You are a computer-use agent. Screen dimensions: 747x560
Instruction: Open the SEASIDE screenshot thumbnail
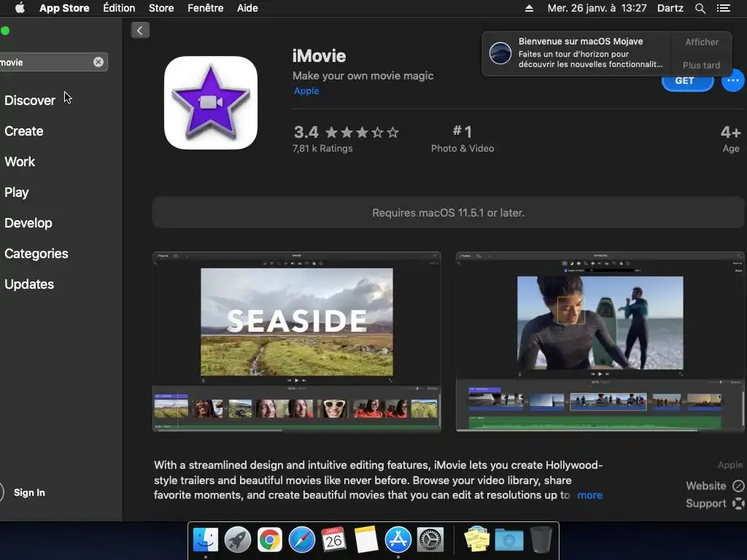[x=296, y=341]
